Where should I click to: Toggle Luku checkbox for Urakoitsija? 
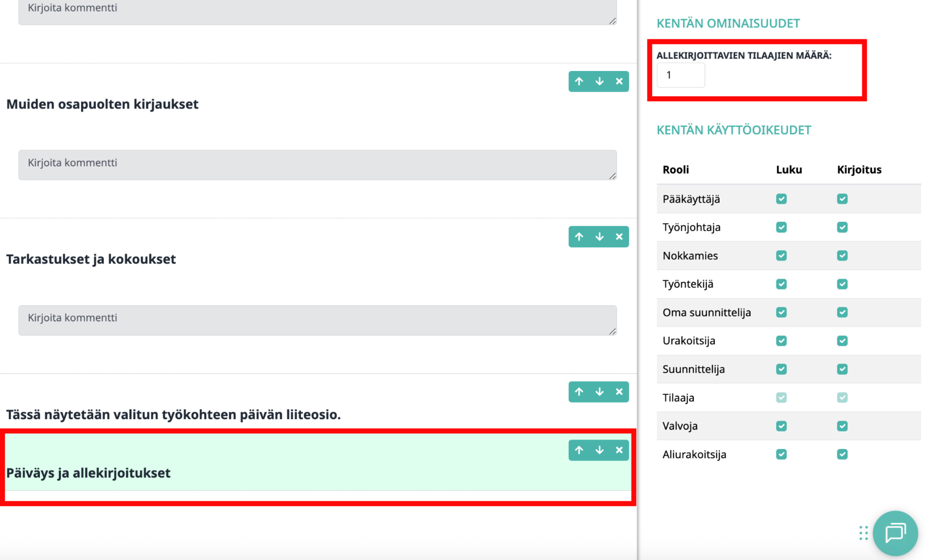click(781, 341)
